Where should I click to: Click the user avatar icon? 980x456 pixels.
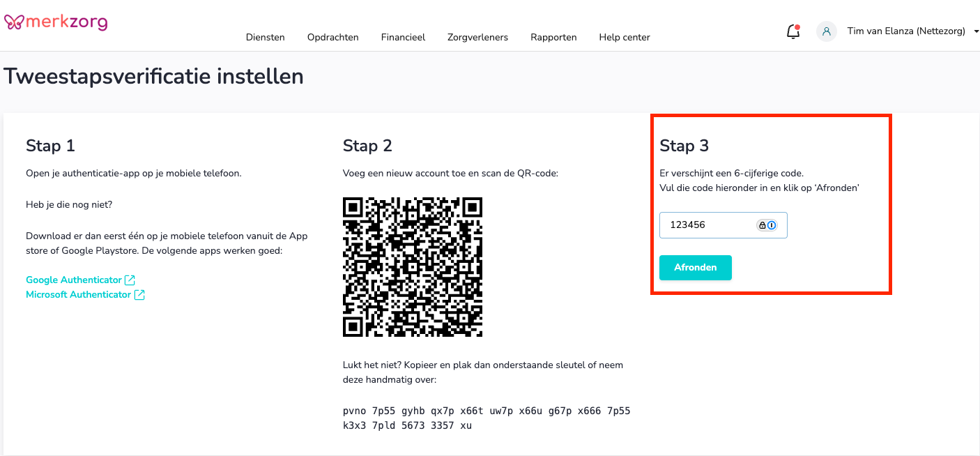(827, 31)
